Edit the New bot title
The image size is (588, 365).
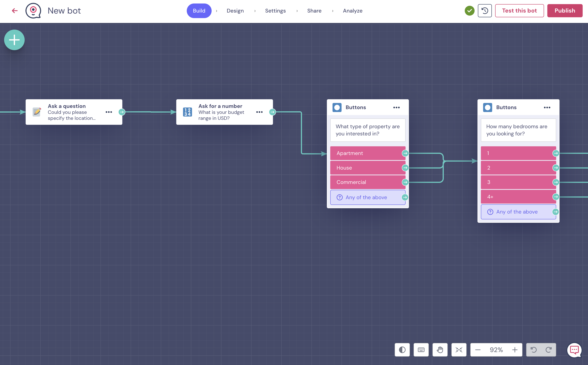[x=64, y=11]
